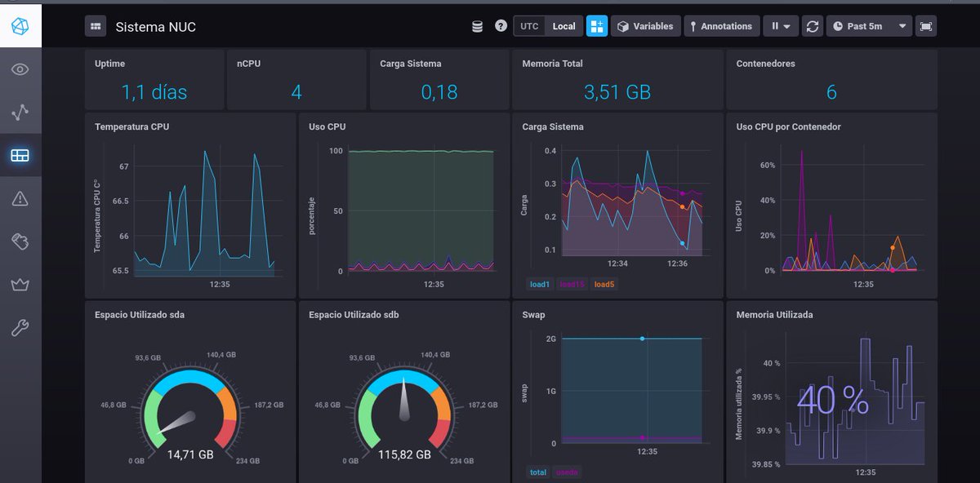Open the Explore graph icon in sidebar

[x=20, y=113]
